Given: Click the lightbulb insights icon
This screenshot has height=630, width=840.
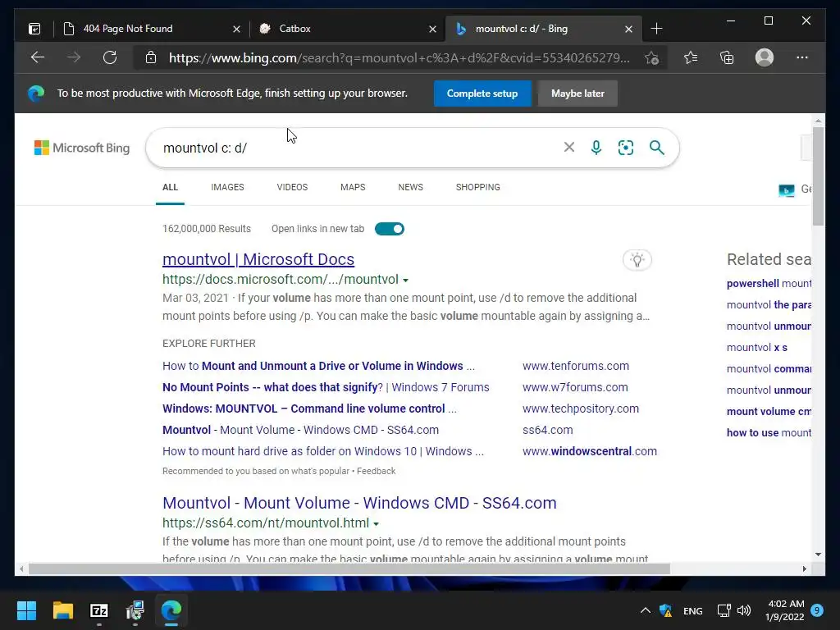Looking at the screenshot, I should coord(637,260).
